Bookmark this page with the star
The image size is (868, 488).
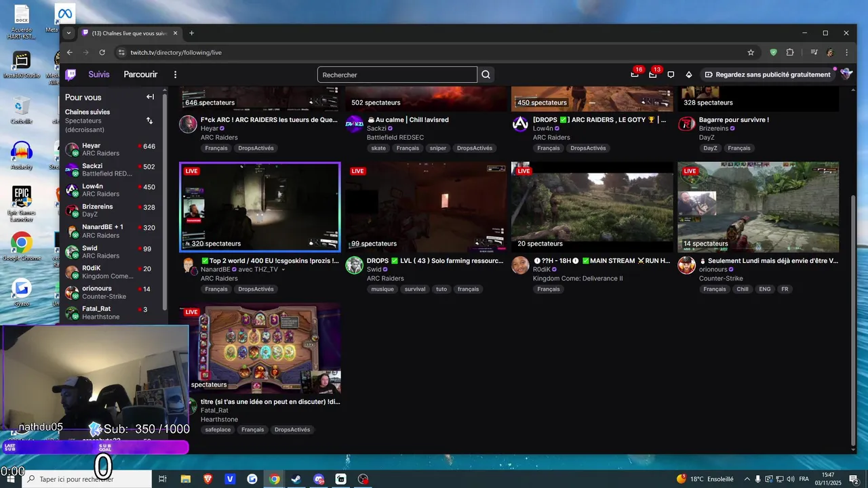point(751,52)
